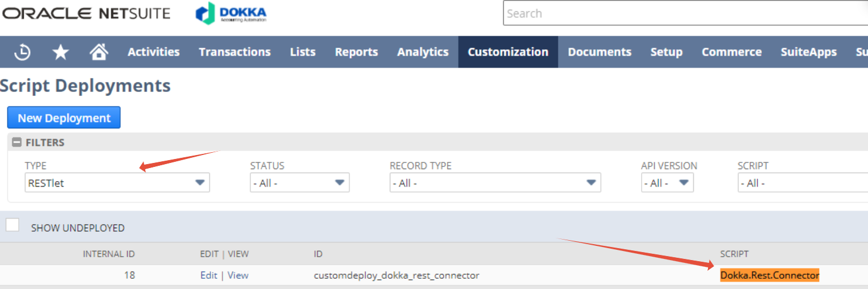The width and height of the screenshot is (868, 289).
Task: Click Edit link for deployment 18
Action: click(209, 275)
